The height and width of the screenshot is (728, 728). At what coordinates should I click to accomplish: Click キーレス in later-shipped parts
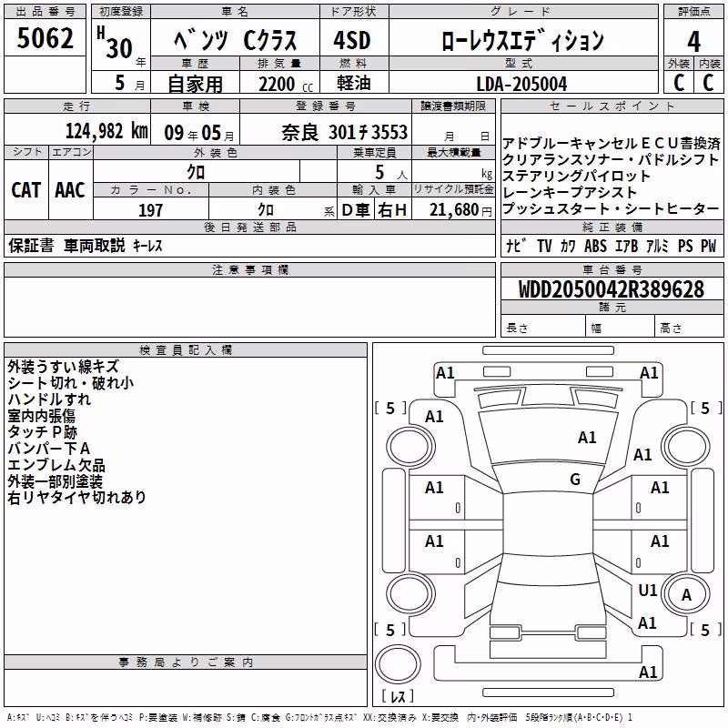coord(147,246)
